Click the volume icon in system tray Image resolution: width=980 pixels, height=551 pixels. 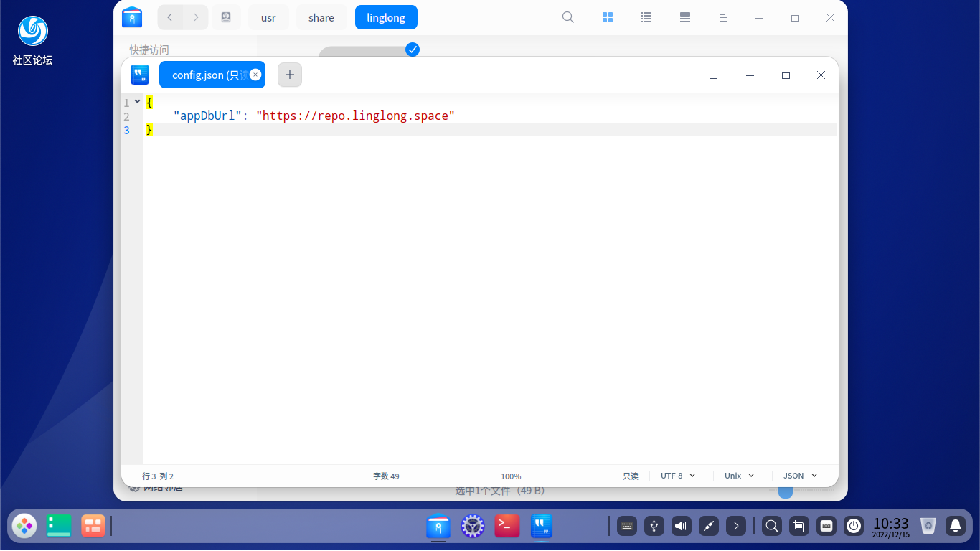click(x=681, y=526)
